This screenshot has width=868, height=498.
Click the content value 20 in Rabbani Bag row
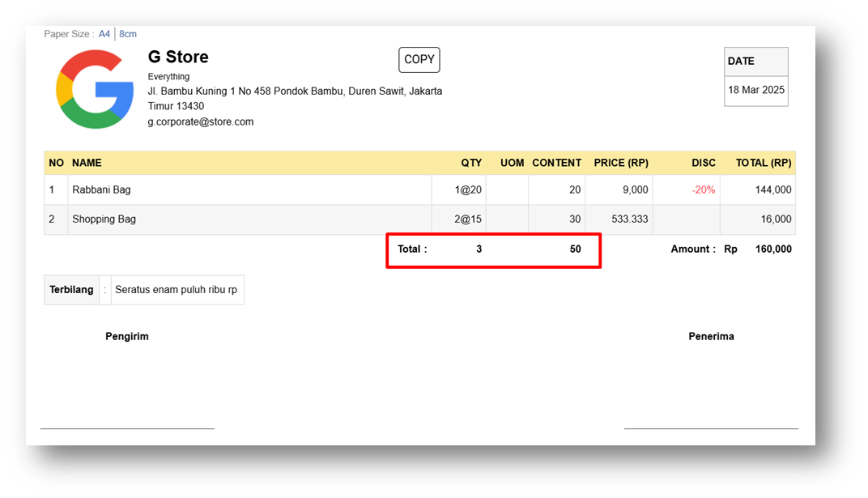click(x=575, y=189)
